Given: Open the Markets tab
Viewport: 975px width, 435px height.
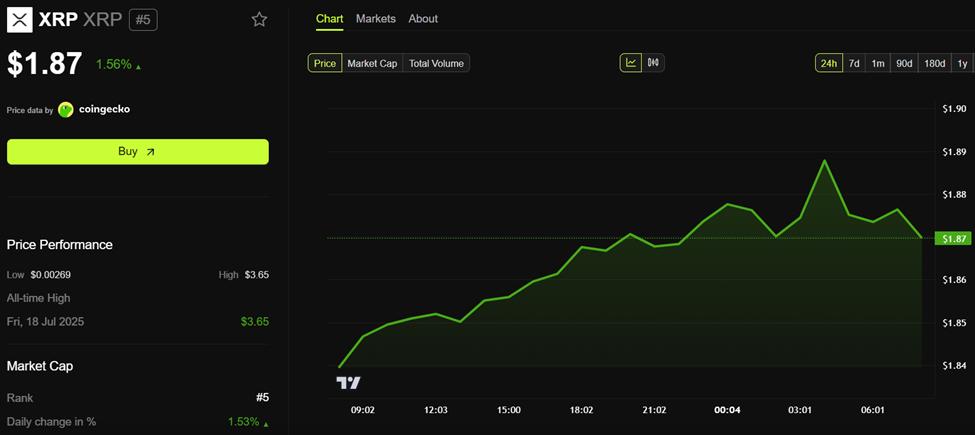Looking at the screenshot, I should pos(376,19).
